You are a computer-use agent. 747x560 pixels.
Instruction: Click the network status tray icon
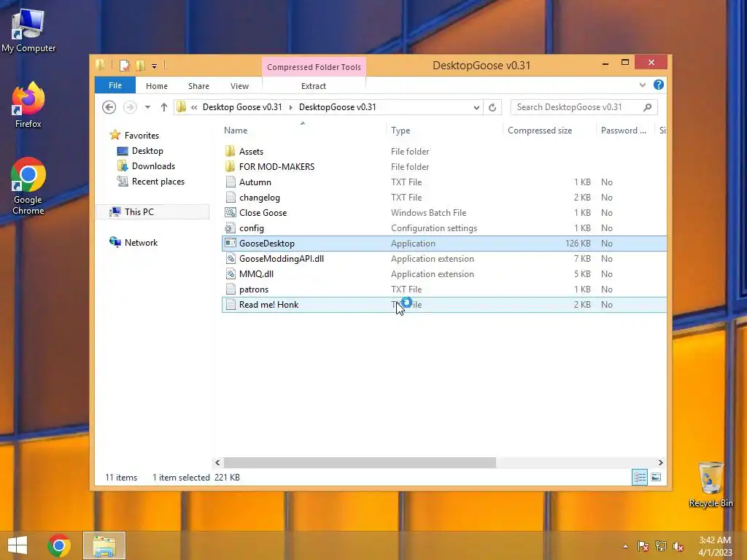(660, 546)
